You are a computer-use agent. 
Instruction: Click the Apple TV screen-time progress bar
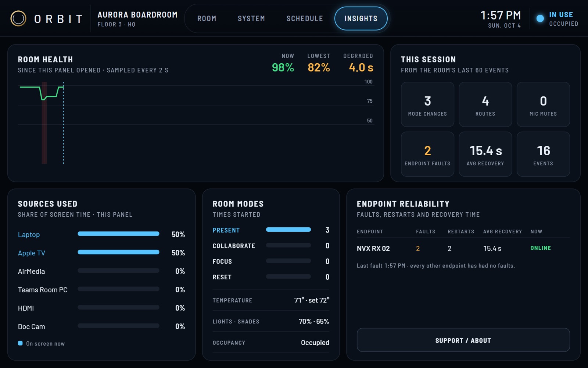tap(118, 252)
